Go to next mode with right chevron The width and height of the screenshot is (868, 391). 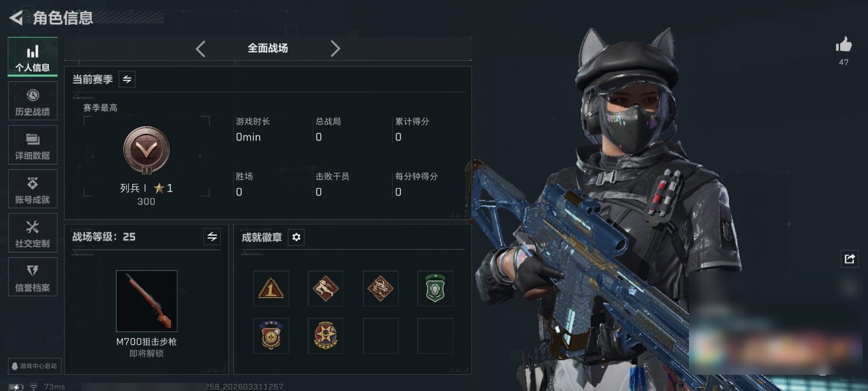pyautogui.click(x=335, y=49)
